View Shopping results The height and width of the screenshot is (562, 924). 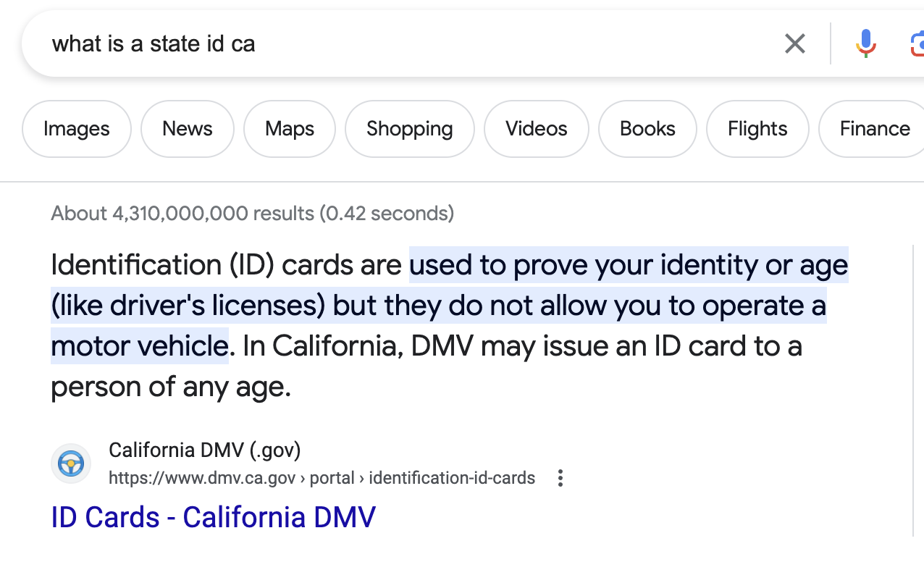[409, 128]
